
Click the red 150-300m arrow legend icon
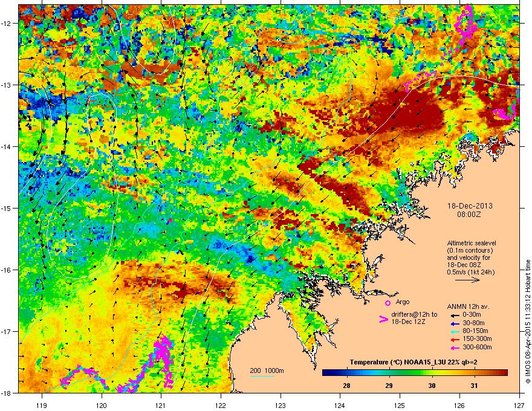click(x=454, y=339)
